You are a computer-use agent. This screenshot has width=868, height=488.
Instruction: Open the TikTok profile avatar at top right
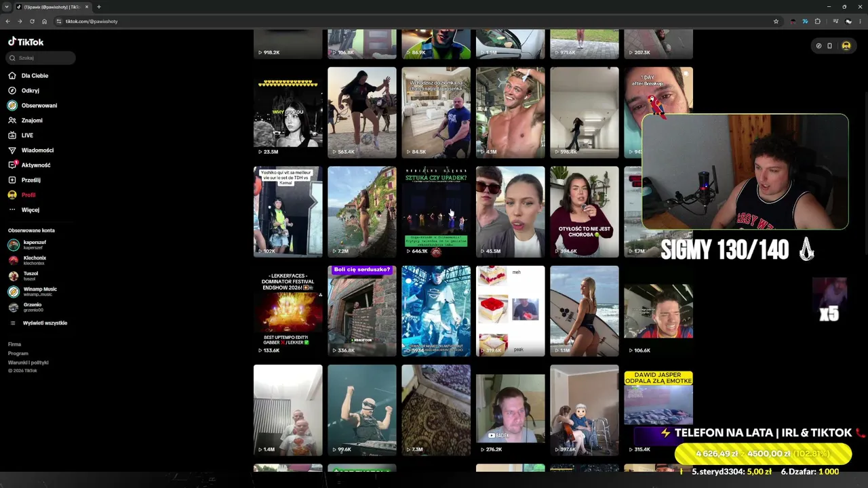point(846,46)
